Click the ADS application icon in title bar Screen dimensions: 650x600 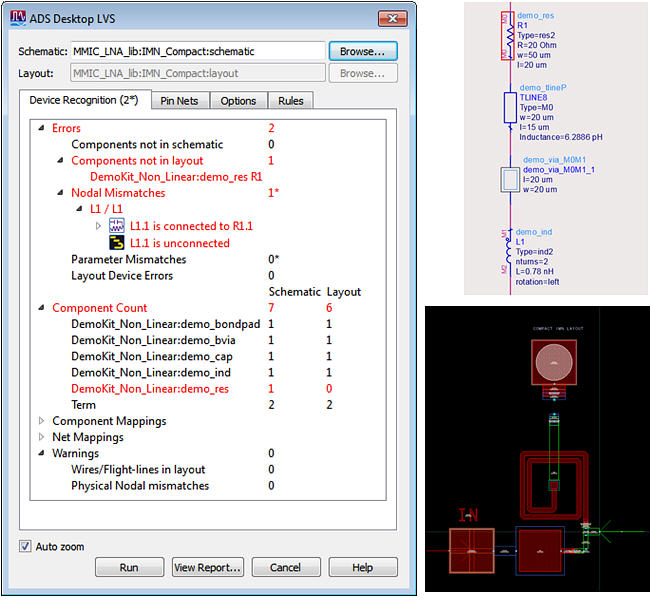(x=18, y=18)
